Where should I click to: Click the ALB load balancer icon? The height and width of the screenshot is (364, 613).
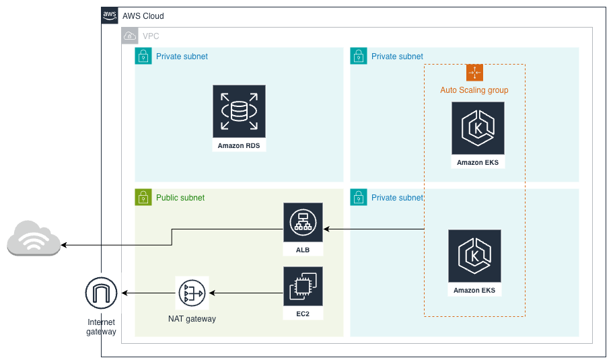tap(303, 222)
